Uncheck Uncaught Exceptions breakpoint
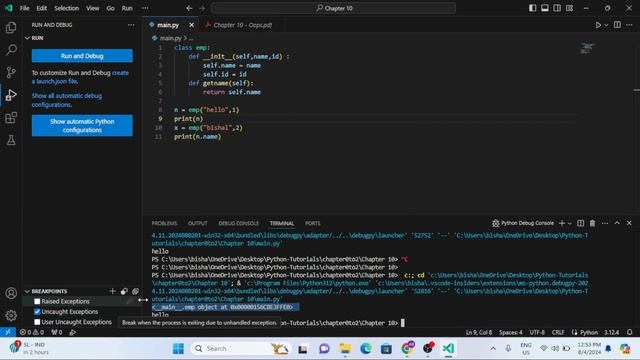The image size is (640, 360). [37, 312]
